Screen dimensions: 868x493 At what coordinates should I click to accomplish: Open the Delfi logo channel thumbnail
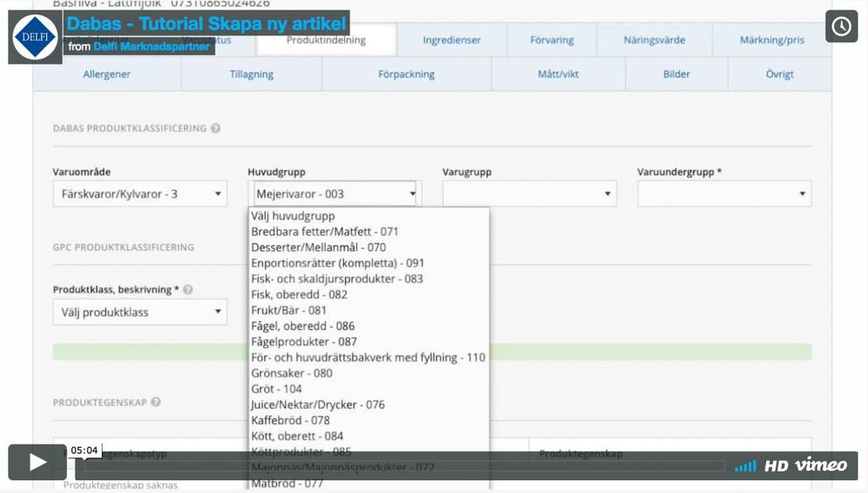coord(35,37)
